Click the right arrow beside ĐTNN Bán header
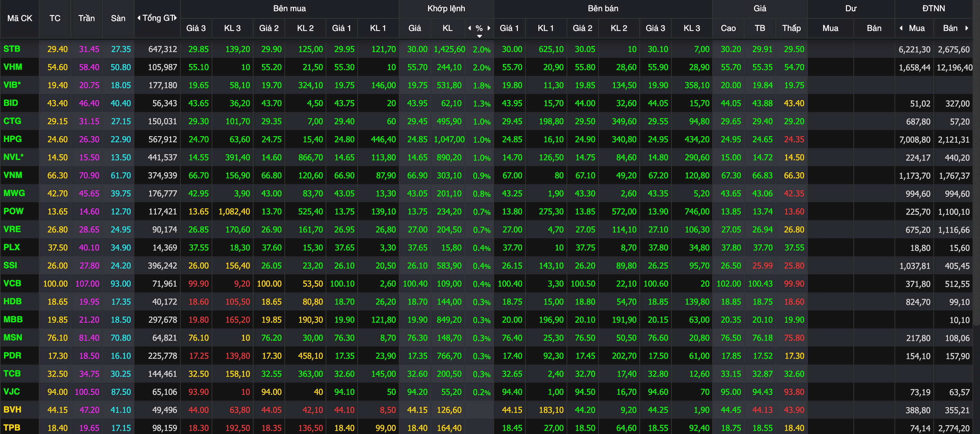The image size is (980, 434). pyautogui.click(x=967, y=28)
